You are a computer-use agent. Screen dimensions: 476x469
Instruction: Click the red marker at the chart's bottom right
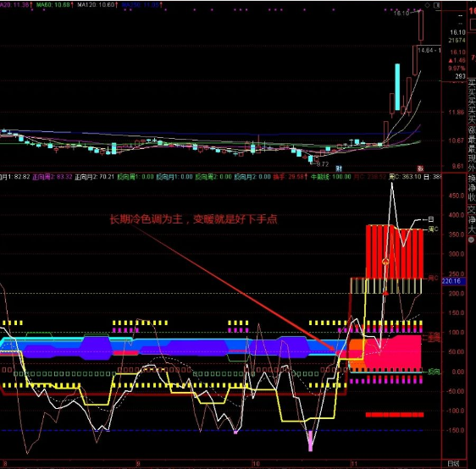[x=420, y=168]
